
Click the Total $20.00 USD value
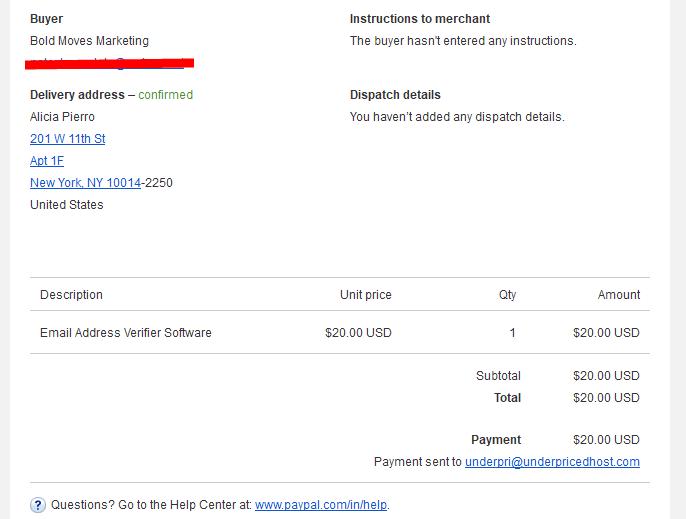point(606,397)
